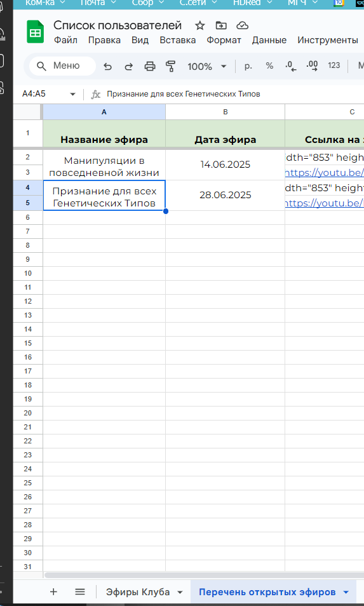Select column B header
364x606 pixels.
(226, 112)
